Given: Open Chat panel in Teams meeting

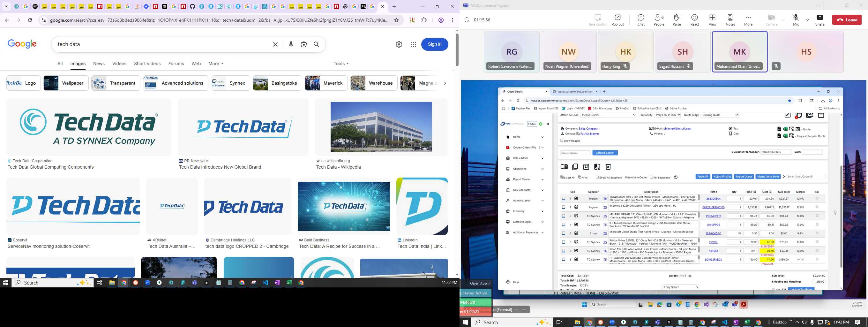Looking at the screenshot, I should [641, 20].
